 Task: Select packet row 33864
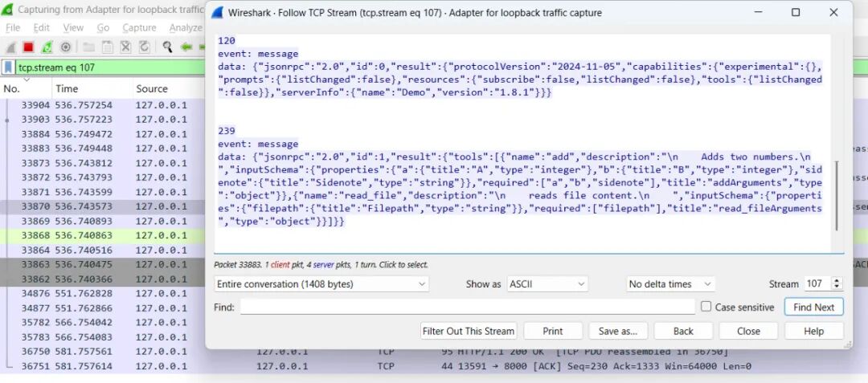[102, 250]
